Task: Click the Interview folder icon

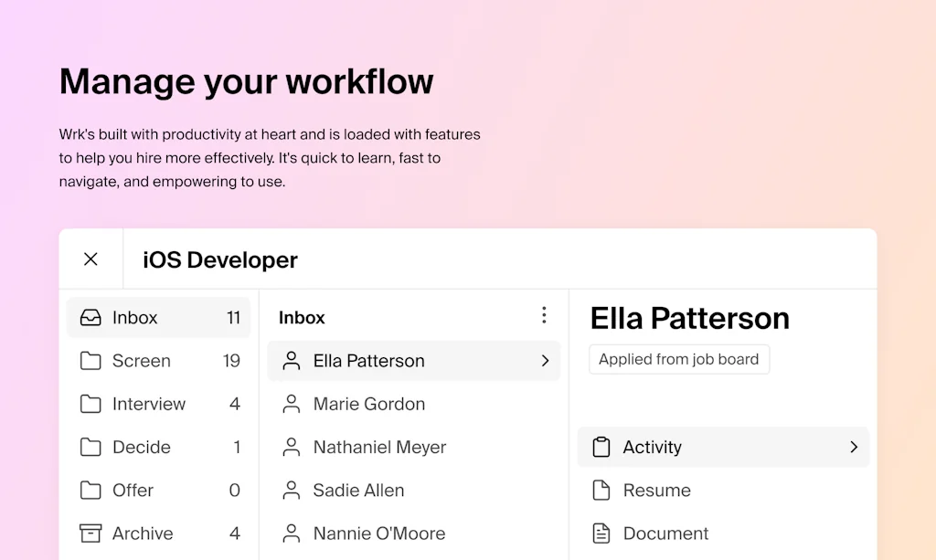Action: coord(90,404)
